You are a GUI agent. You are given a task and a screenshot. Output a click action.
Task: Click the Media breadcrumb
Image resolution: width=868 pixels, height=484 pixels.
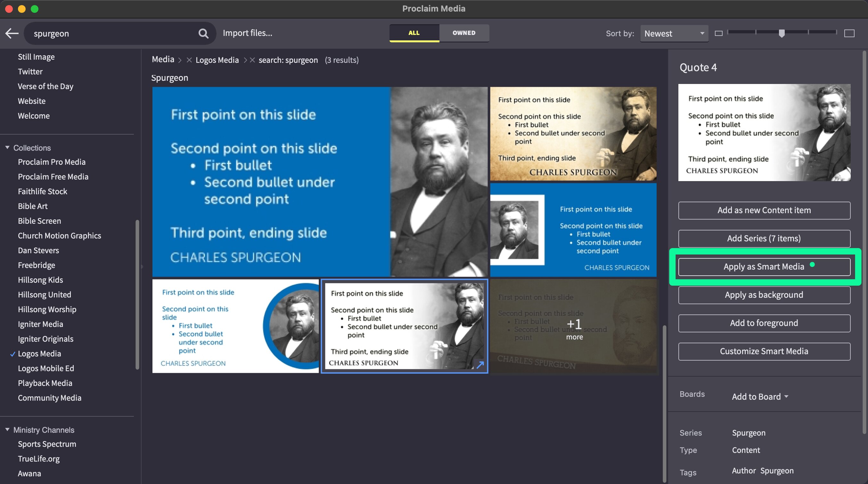click(163, 59)
